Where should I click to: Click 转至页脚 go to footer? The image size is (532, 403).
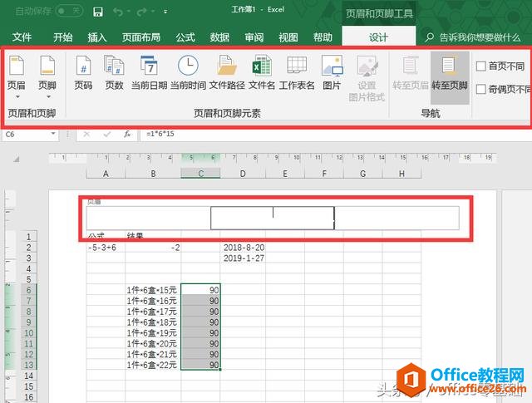click(450, 77)
